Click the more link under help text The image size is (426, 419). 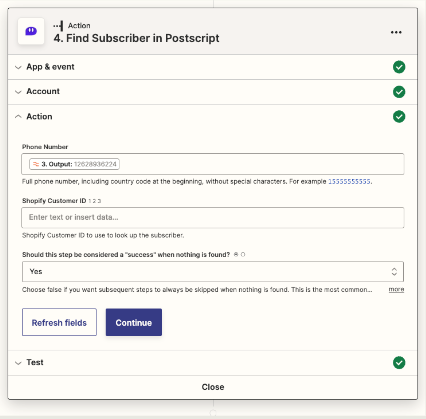click(x=396, y=289)
